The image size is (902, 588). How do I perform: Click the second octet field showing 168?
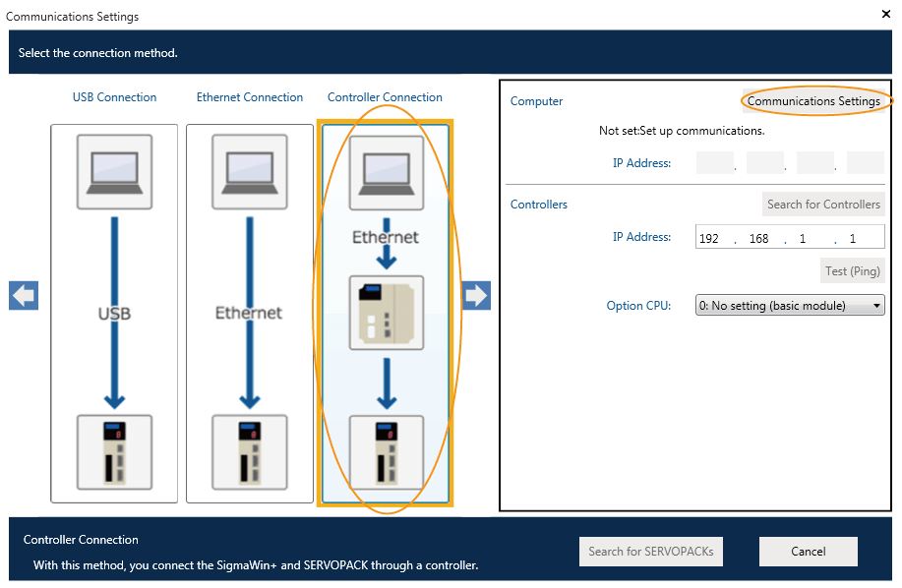758,239
